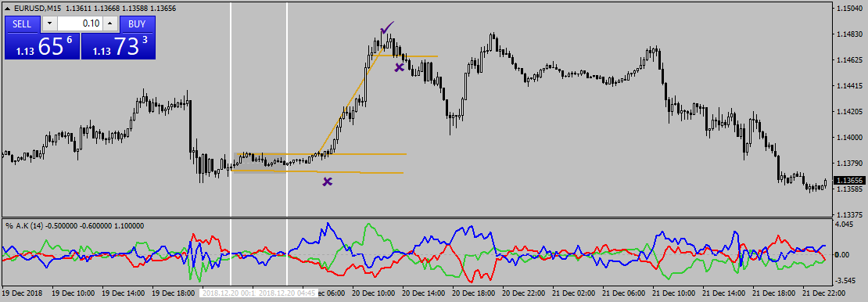The width and height of the screenshot is (868, 302).
Task: Decrease lot volume with down arrow
Action: (x=50, y=23)
